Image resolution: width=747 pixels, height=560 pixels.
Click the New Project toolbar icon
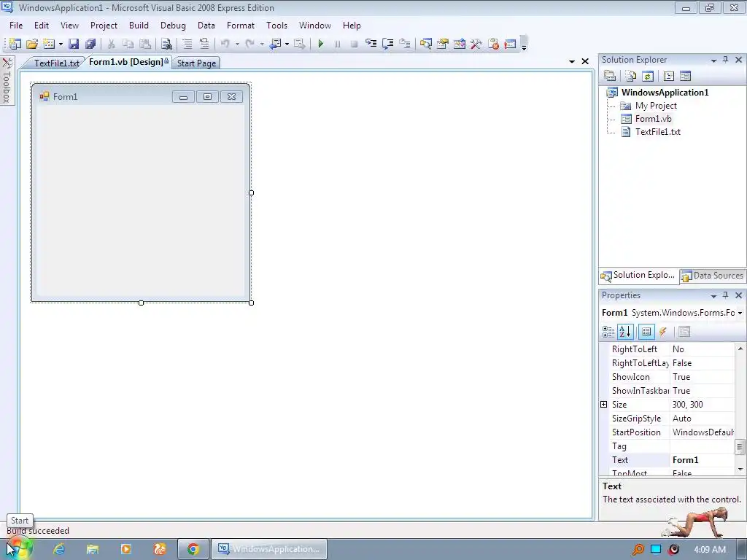(x=15, y=44)
